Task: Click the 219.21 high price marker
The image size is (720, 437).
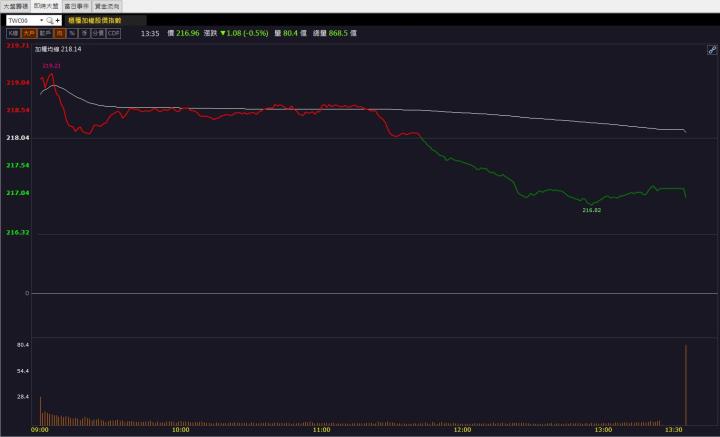Action: 51,66
